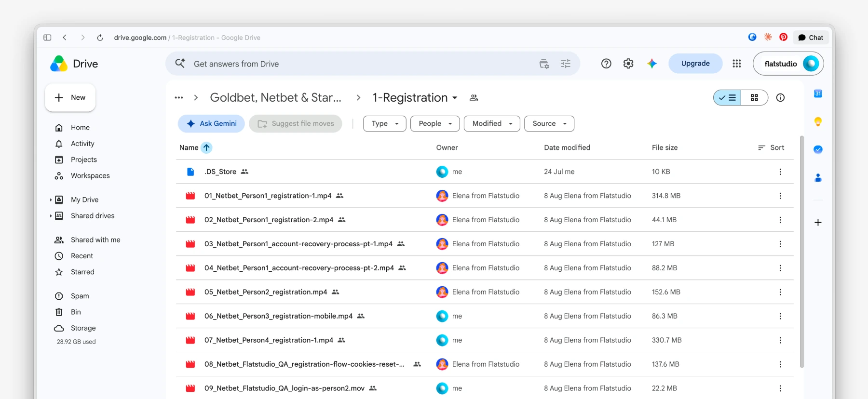View details with the info icon

(x=780, y=98)
